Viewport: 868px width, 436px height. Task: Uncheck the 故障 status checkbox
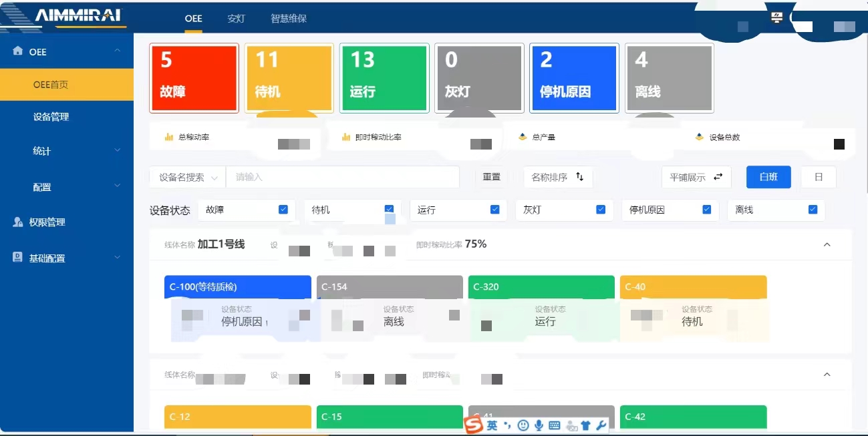283,210
